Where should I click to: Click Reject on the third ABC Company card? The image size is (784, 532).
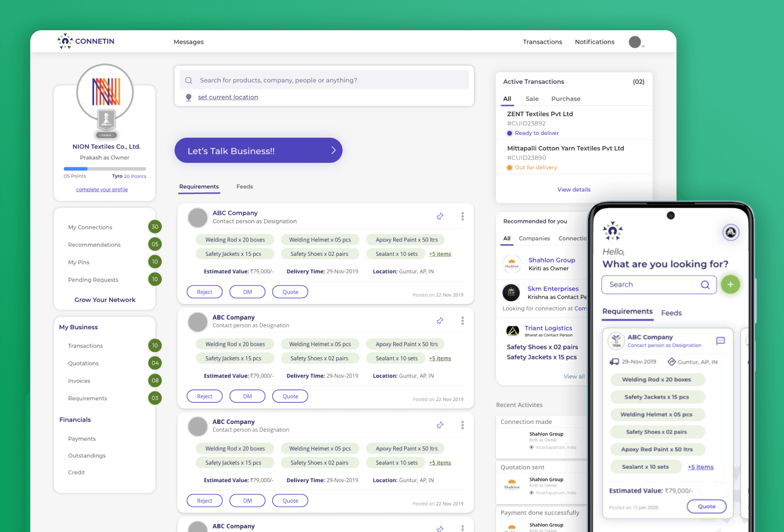(204, 501)
